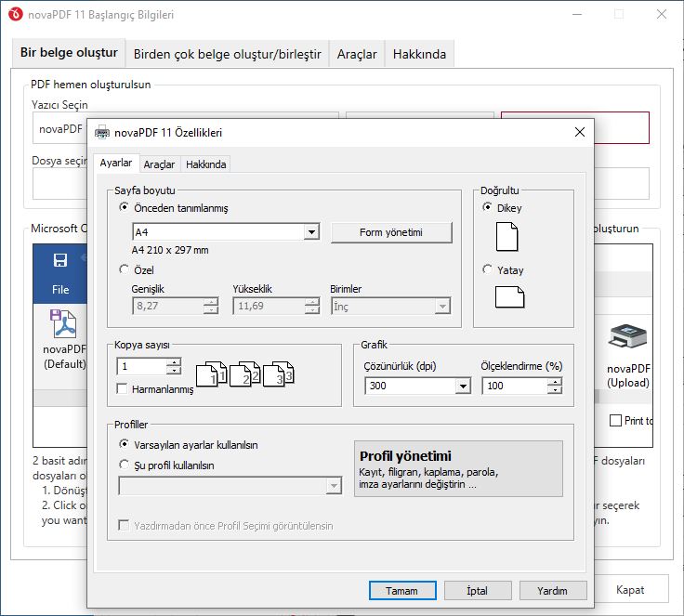Click the Kapat button in main window
This screenshot has width=684, height=616.
click(630, 590)
